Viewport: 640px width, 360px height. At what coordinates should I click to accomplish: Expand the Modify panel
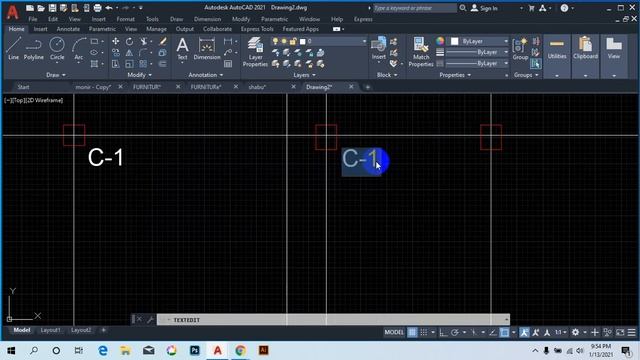(140, 75)
